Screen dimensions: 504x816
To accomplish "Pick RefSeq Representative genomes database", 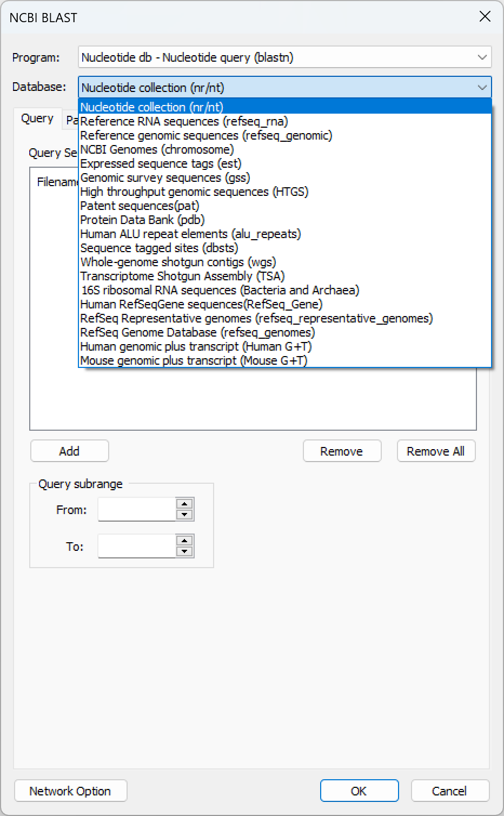I will pos(285,318).
